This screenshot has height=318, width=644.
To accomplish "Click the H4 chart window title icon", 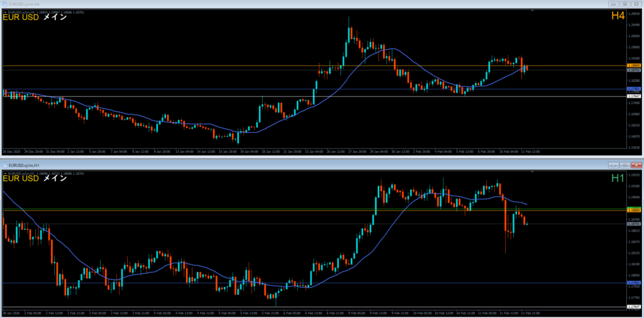I will point(4,3).
